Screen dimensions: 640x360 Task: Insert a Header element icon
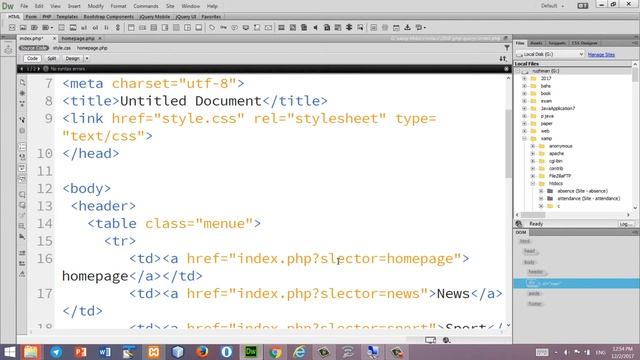(x=131, y=27)
